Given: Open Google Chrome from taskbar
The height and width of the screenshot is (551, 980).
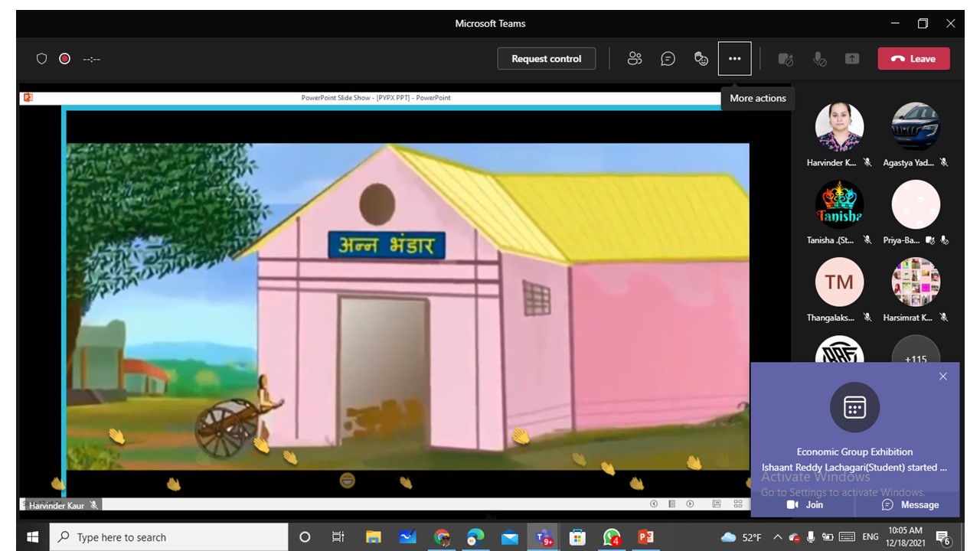Looking at the screenshot, I should (x=443, y=537).
